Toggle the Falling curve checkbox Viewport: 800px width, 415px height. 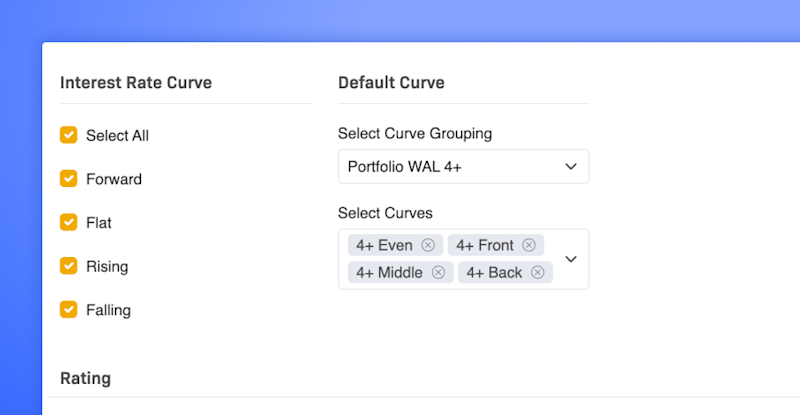tap(69, 310)
